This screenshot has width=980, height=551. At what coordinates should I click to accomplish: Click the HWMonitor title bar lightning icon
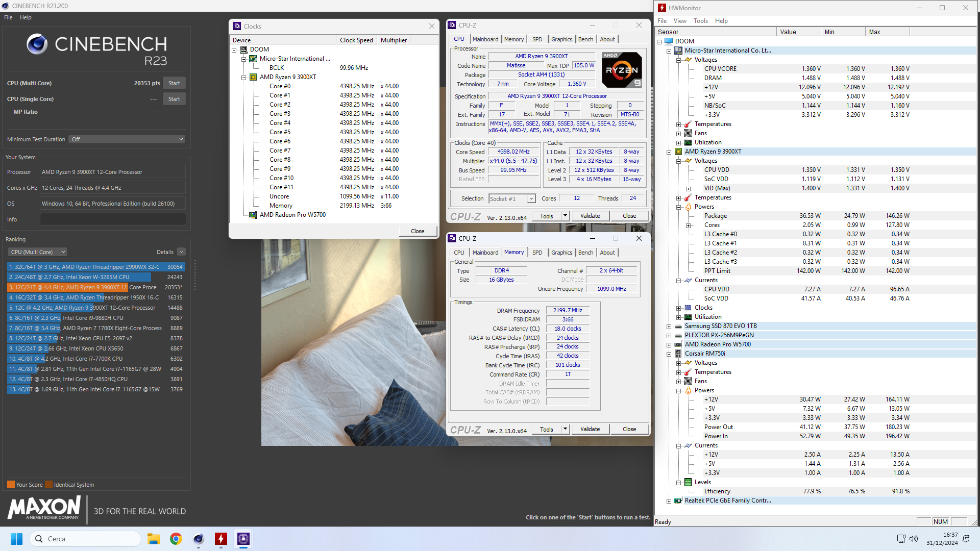pyautogui.click(x=662, y=8)
